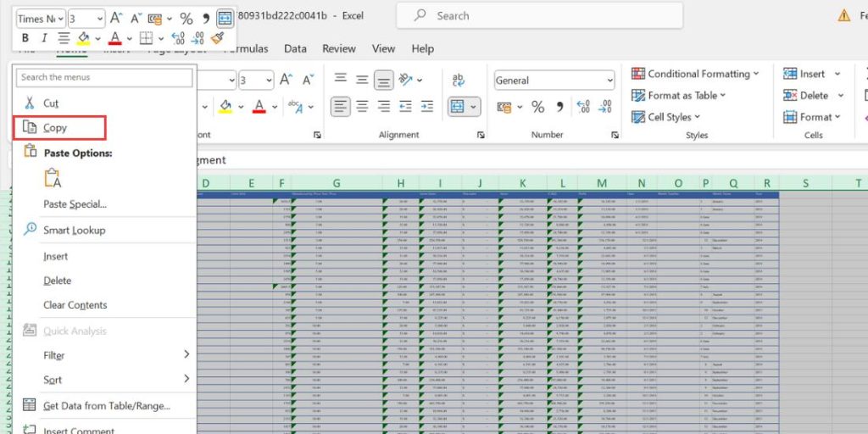Viewport: 868px width, 434px height.
Task: Click Bold in the mini toolbar
Action: click(25, 38)
